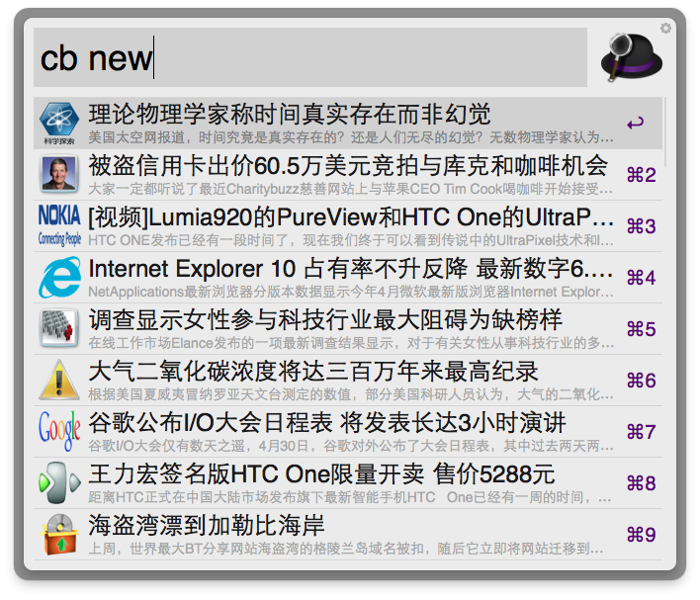Click the blue atom science news icon

tap(59, 124)
